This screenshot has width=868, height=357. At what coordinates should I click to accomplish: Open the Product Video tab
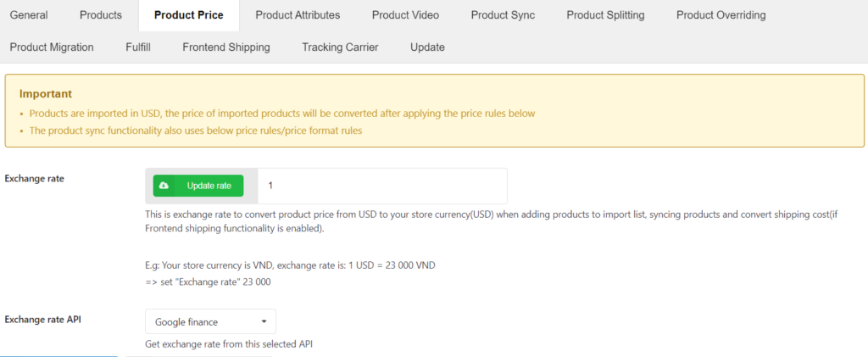click(405, 15)
